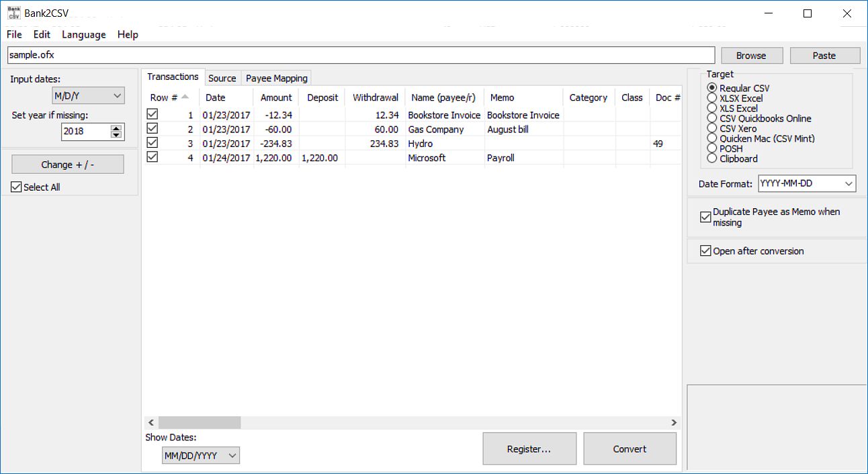868x474 pixels.
Task: Click the Class column header
Action: pyautogui.click(x=633, y=97)
